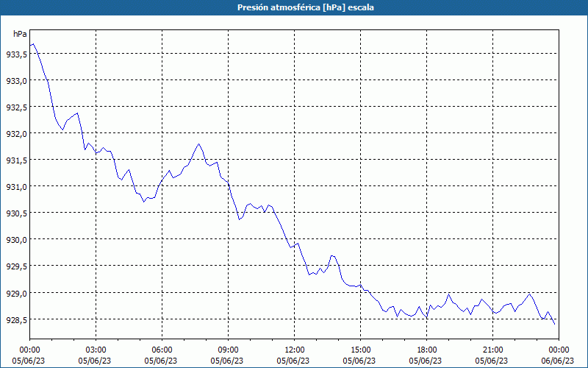Click the pressure curve's final endpoint before midnight
This screenshot has height=368, width=588.
click(x=555, y=324)
